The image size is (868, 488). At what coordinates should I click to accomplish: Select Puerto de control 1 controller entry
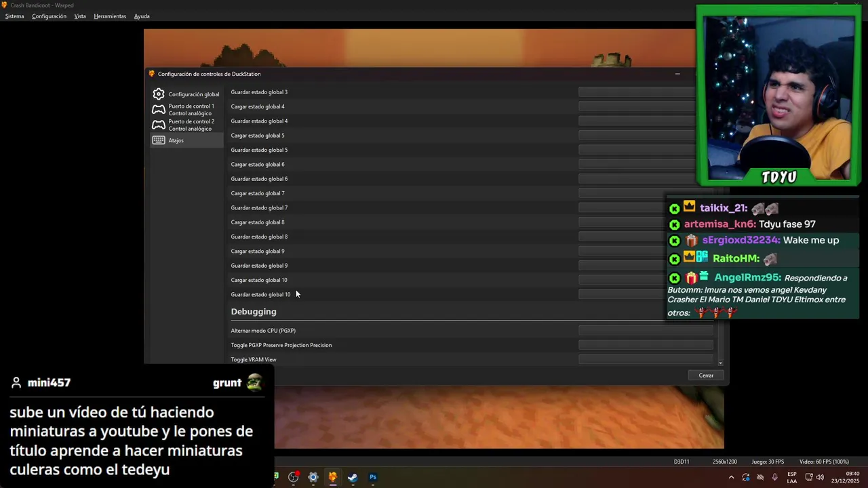pos(186,110)
